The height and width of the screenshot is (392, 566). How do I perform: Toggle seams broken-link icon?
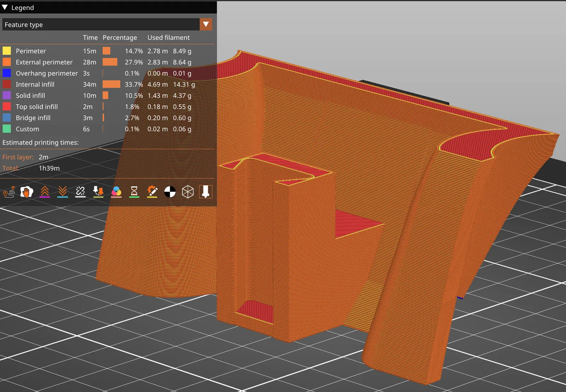tap(81, 192)
